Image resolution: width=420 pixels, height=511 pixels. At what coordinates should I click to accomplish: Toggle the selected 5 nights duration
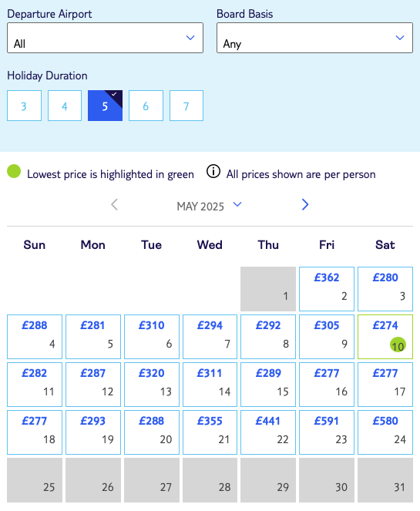[x=106, y=106]
